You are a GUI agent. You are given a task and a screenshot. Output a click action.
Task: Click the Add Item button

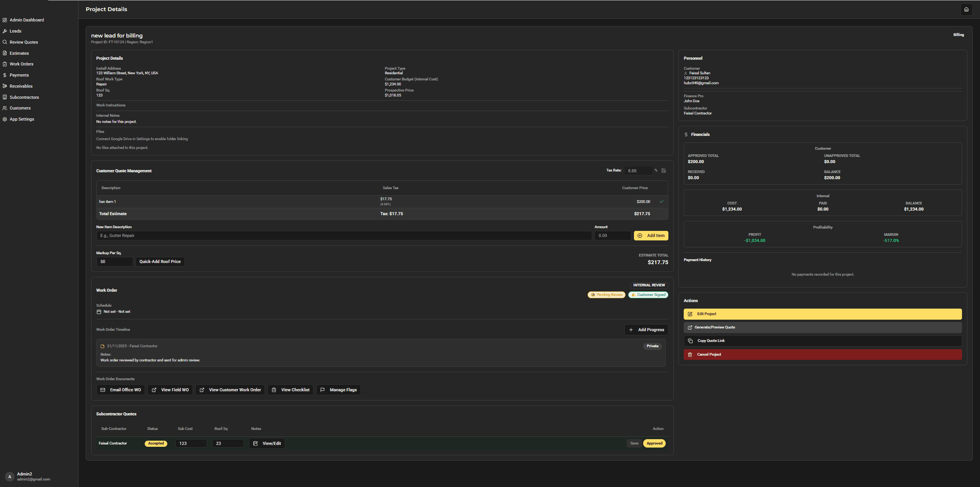651,235
